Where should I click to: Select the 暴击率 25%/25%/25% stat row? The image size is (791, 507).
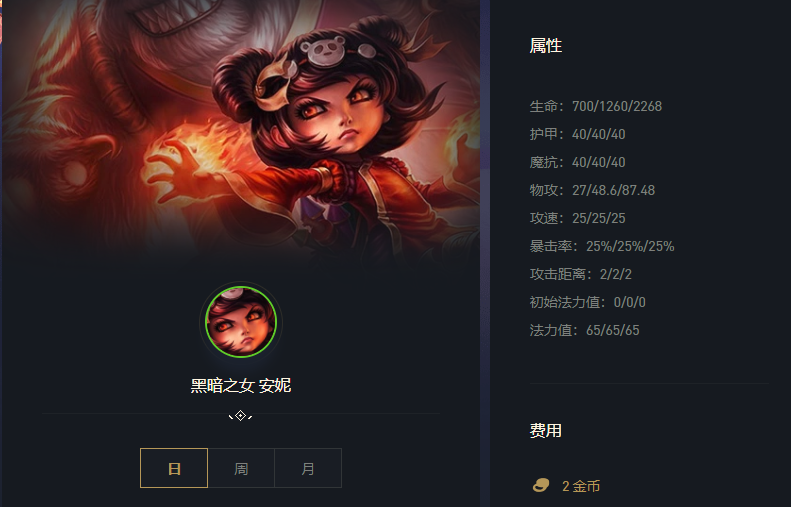[x=602, y=246]
